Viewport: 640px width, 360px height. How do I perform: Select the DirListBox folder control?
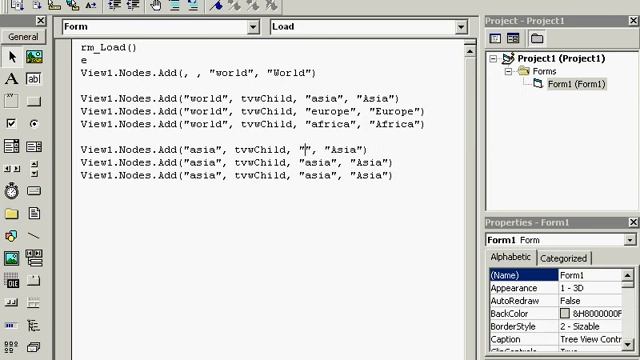(x=11, y=213)
